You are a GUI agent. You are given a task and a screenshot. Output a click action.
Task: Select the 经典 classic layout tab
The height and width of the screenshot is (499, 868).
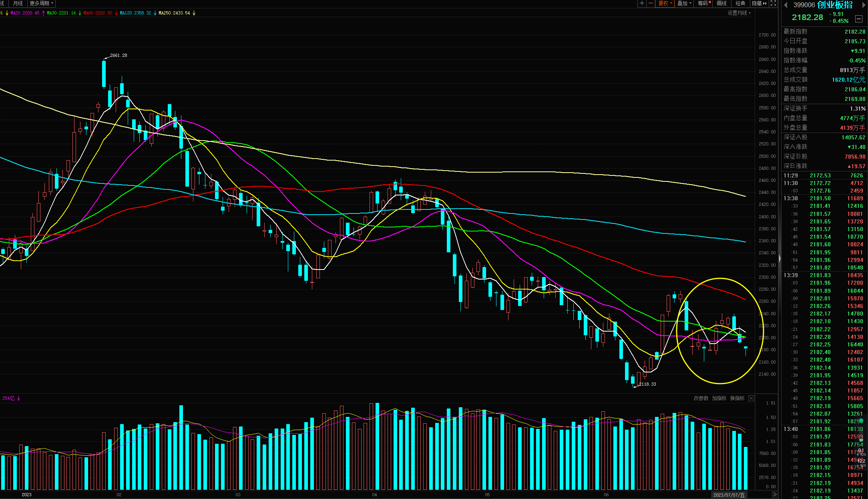(740, 3)
